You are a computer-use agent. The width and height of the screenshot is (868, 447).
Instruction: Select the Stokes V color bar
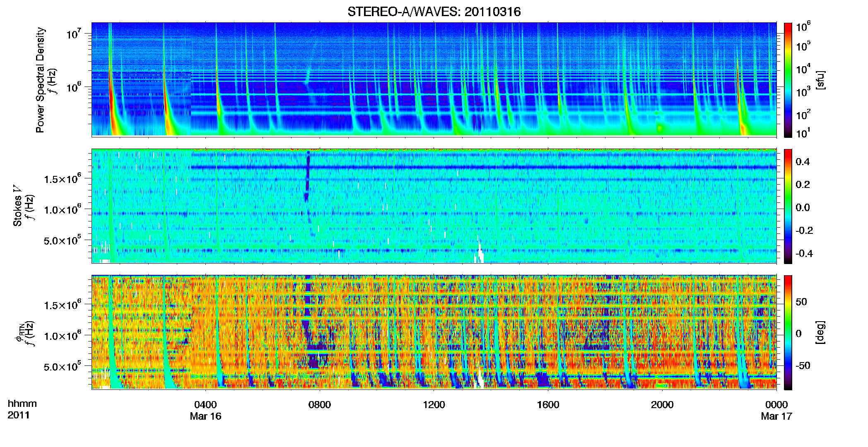coord(788,206)
